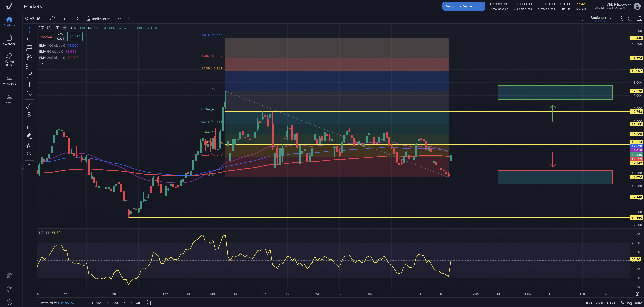This screenshot has width=644, height=307.
Task: Open the Speichern dropdown arrow
Action: point(611,19)
